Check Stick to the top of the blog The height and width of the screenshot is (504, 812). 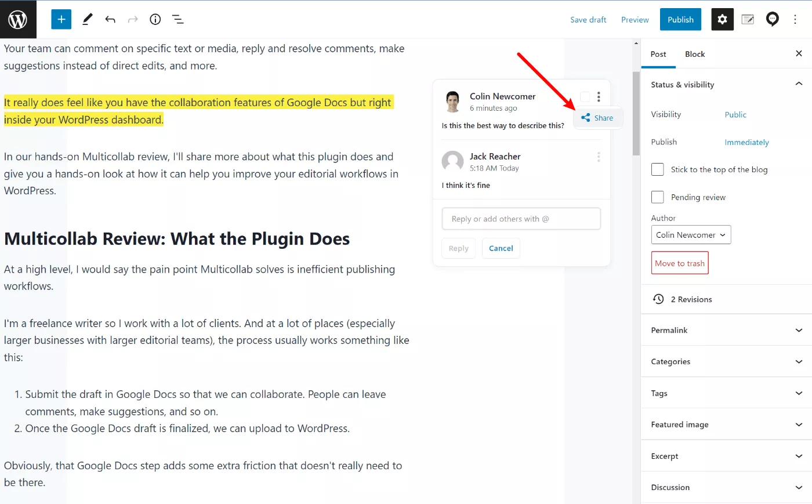658,169
